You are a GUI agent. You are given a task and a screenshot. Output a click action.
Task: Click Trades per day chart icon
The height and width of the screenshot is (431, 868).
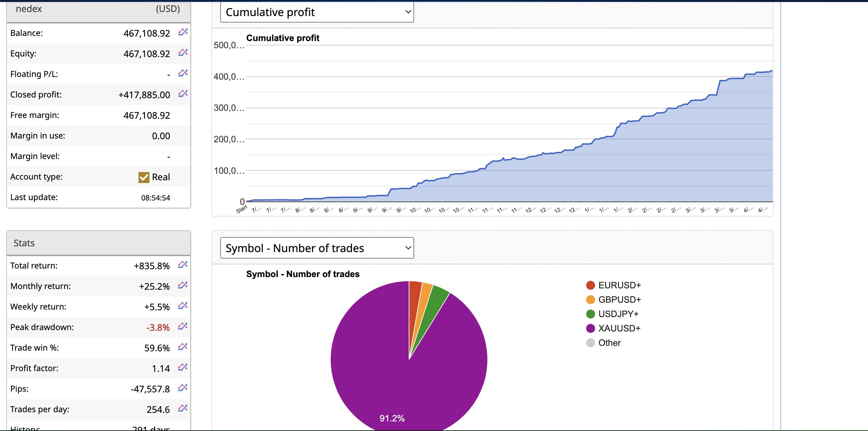click(183, 408)
